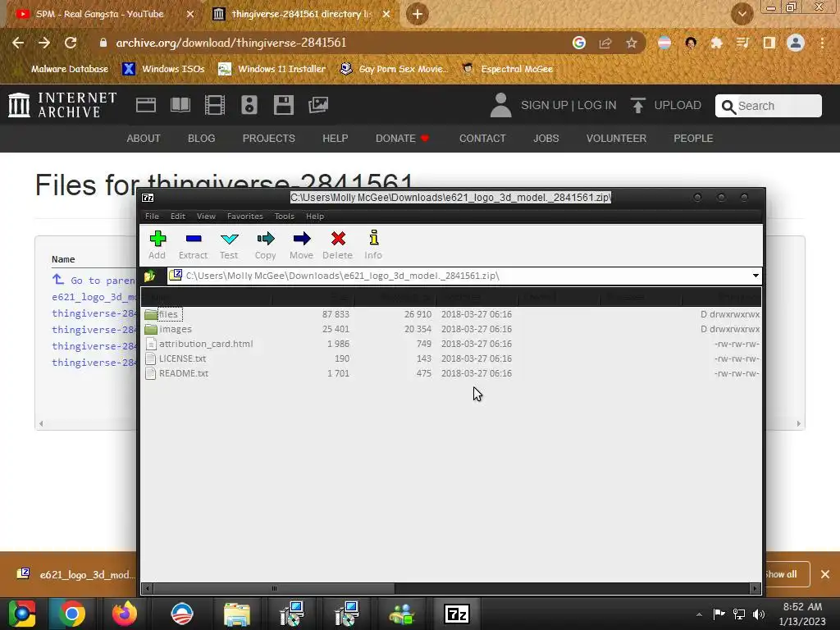Viewport: 840px width, 630px height.
Task: Open the Windows 11 Installer bookmark
Action: [x=272, y=69]
